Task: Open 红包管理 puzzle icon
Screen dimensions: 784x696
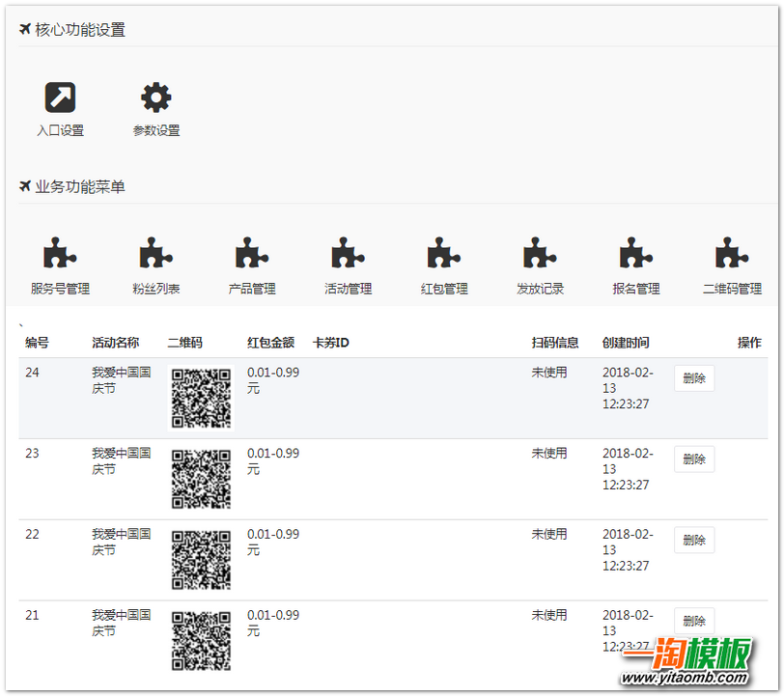Action: pos(444,253)
